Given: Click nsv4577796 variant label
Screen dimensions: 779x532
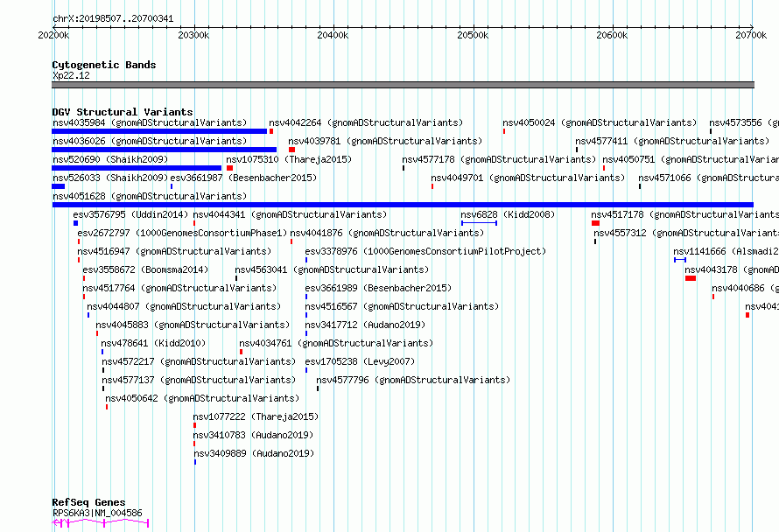Looking at the screenshot, I should click(x=413, y=380).
